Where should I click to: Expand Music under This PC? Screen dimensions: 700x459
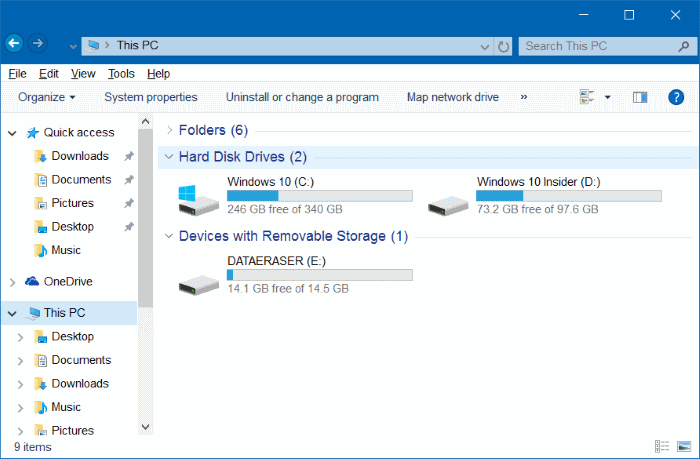coord(20,408)
